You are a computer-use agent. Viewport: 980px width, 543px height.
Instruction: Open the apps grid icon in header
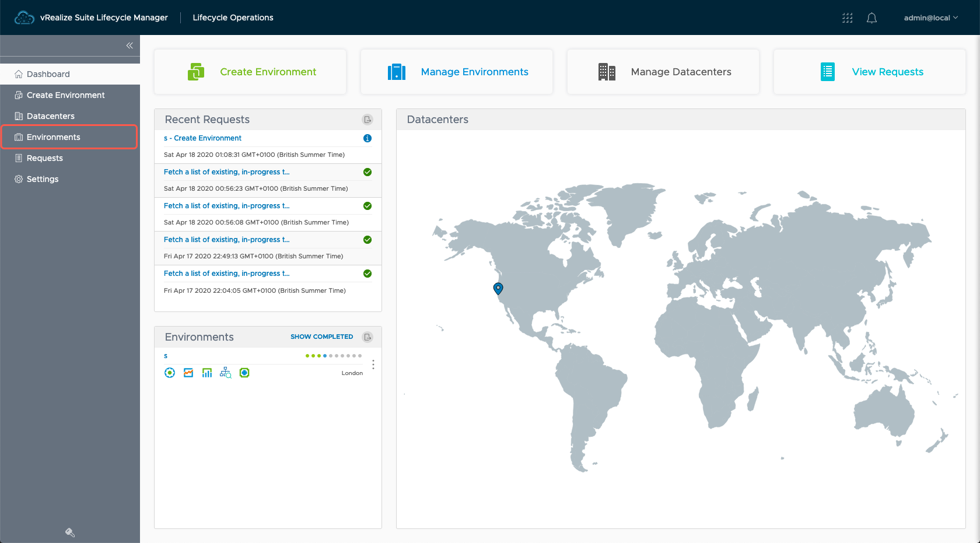[847, 18]
